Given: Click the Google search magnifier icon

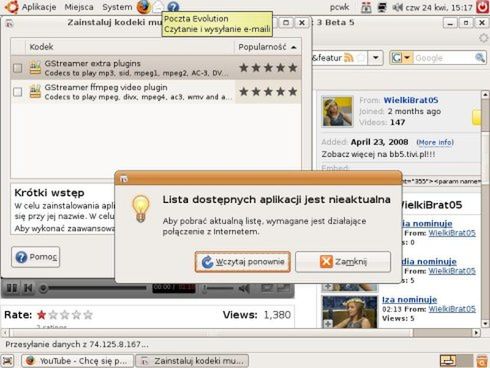Looking at the screenshot, I should pyautogui.click(x=480, y=58).
